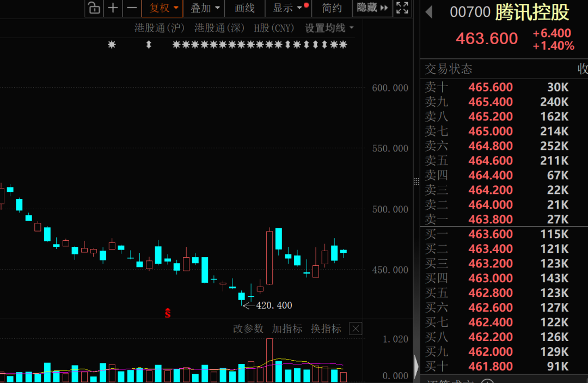Click the 420.400 low price label

click(x=274, y=306)
